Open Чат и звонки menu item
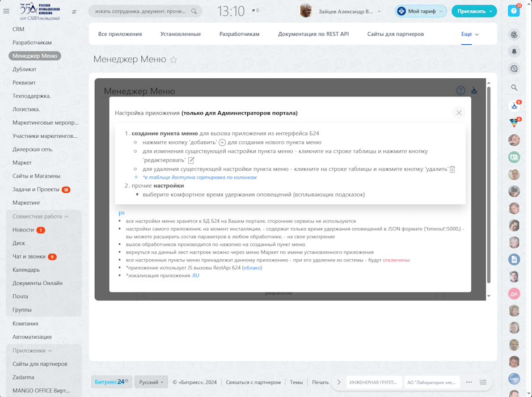Image resolution: width=532 pixels, height=397 pixels. coord(29,256)
